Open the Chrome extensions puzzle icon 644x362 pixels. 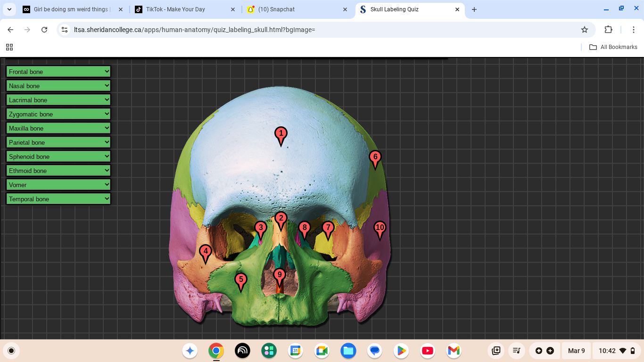coord(608,30)
